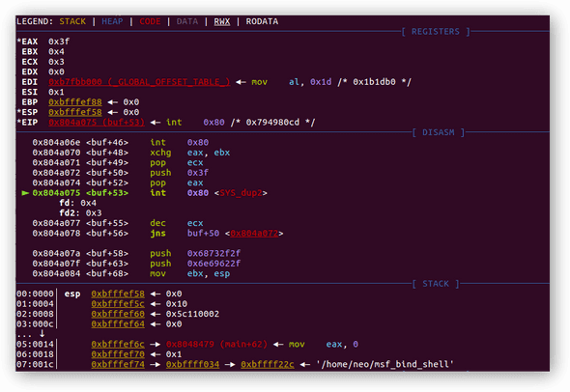Screen dimensions: 570x392
Task: Select disassembly address 0x804a071 buf+49
Action: coord(80,163)
